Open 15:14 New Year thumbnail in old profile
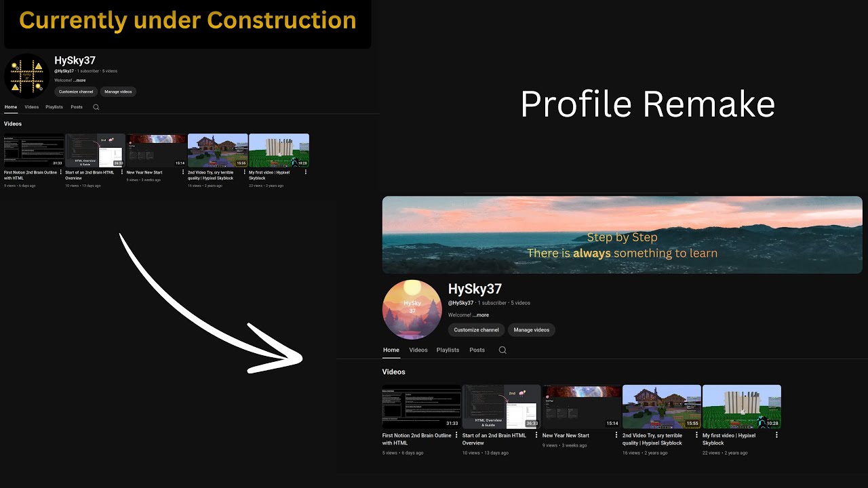The width and height of the screenshot is (868, 488). tap(156, 150)
